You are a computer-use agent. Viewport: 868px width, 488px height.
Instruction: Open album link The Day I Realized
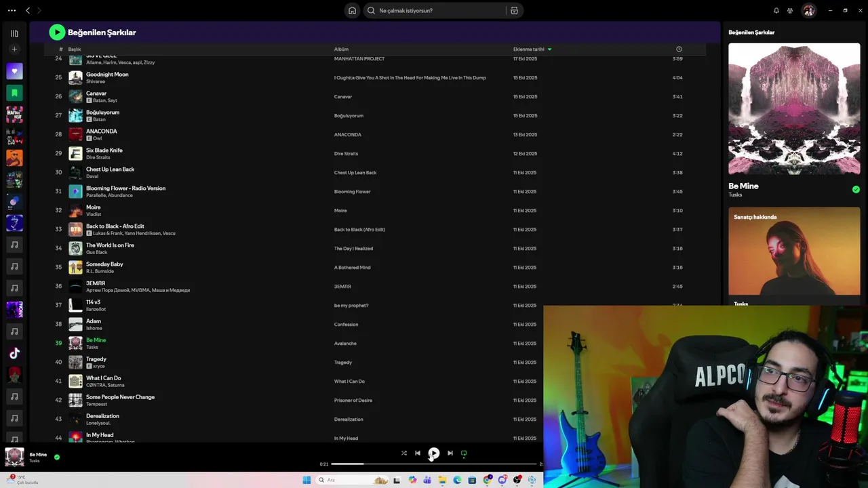pos(353,248)
